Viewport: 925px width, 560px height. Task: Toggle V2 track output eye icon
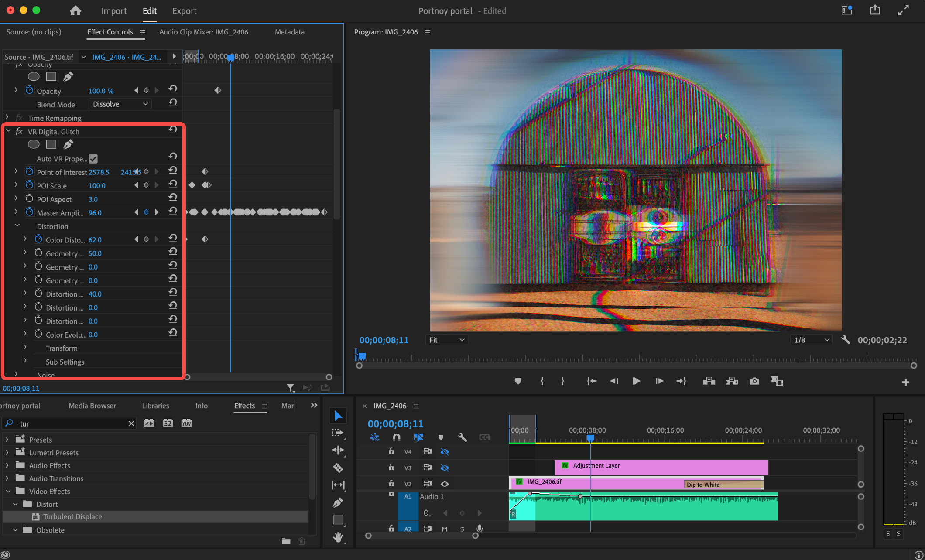pos(445,484)
